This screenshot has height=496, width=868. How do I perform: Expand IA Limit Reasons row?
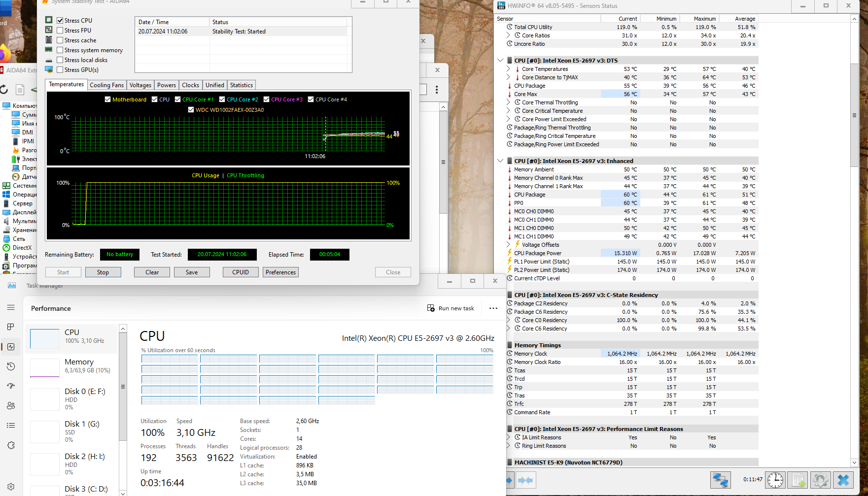pos(508,437)
